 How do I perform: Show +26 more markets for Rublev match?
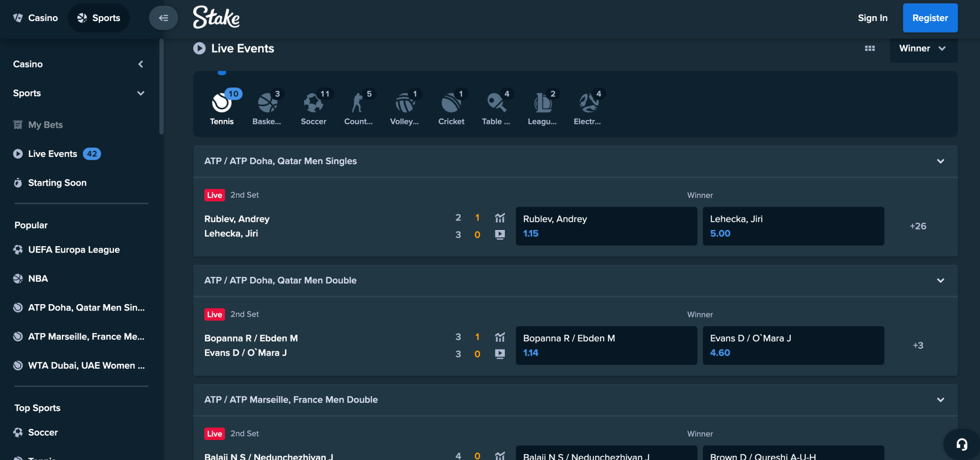[918, 226]
